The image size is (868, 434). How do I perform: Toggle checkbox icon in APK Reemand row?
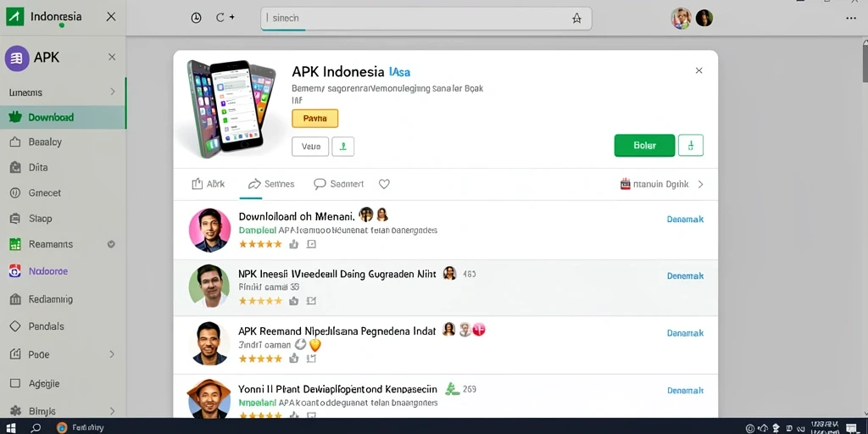coord(311,359)
